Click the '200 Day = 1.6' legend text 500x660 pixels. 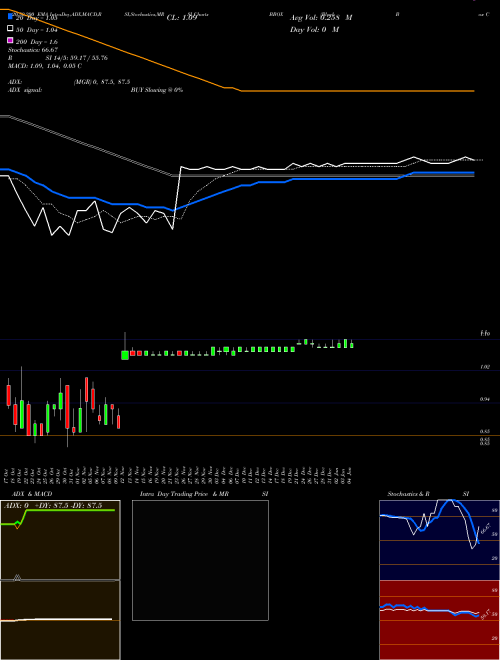[37, 42]
